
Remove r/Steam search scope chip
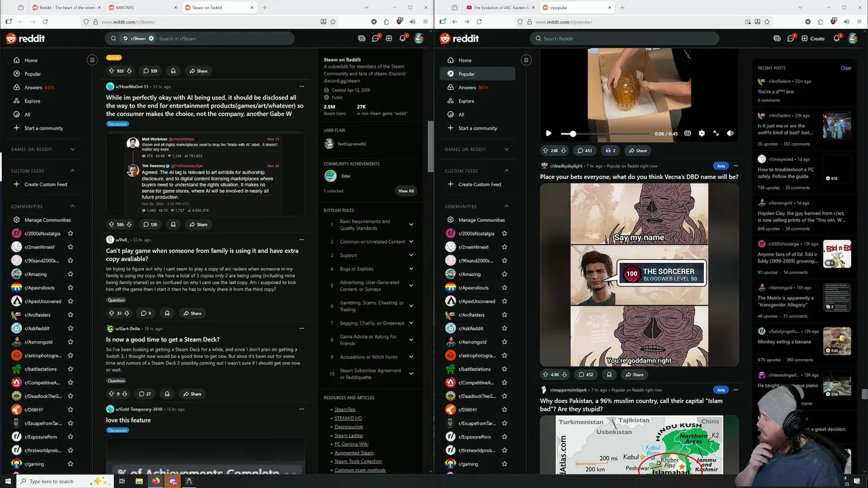pyautogui.click(x=151, y=39)
